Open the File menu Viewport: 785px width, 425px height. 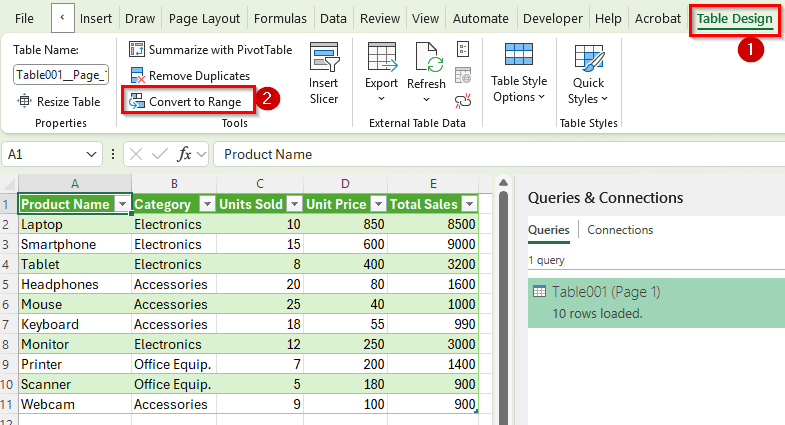(x=24, y=19)
